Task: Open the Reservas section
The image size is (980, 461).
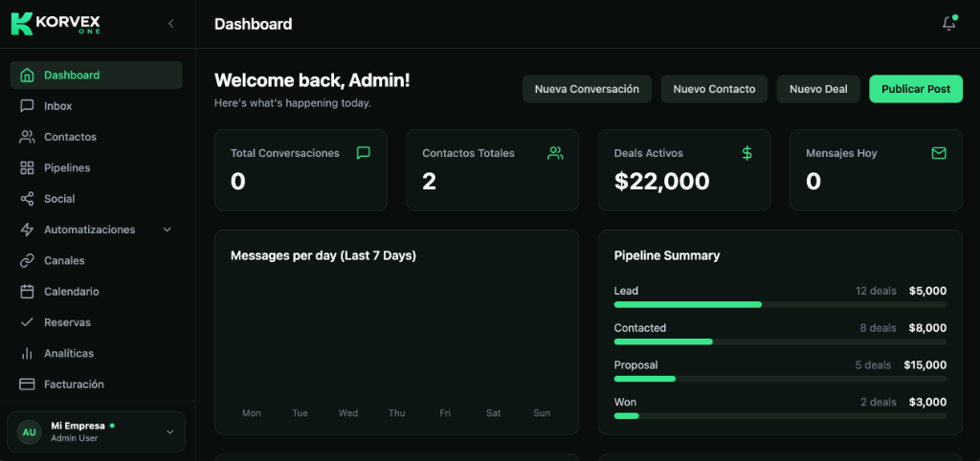Action: click(97, 322)
